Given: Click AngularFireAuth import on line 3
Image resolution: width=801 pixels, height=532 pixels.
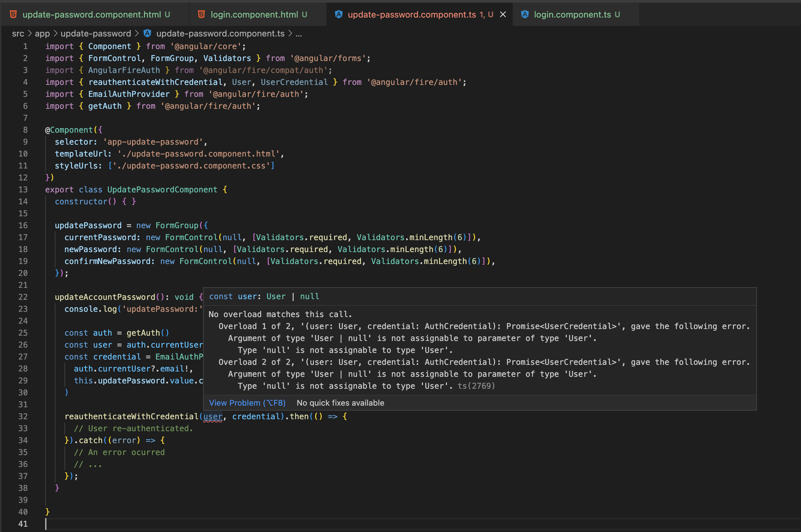Looking at the screenshot, I should pos(124,70).
